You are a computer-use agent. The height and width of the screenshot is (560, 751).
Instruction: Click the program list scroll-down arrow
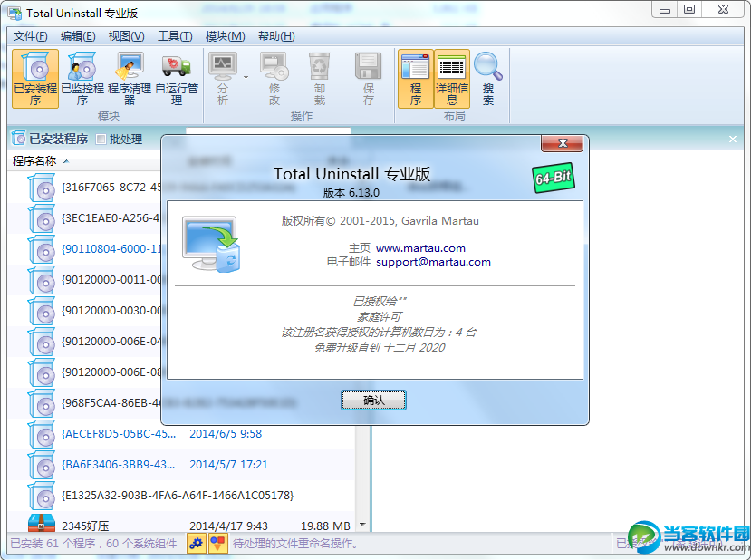362,525
